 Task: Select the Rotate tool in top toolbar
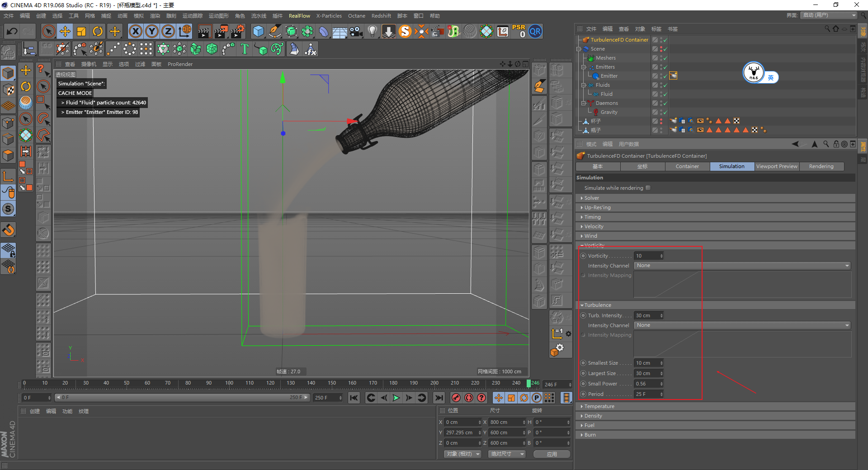coord(98,32)
